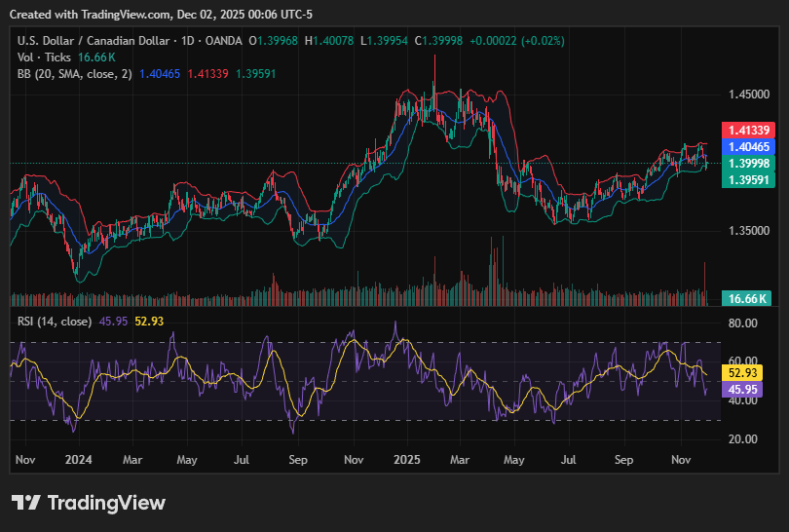The height and width of the screenshot is (532, 789).
Task: Click the 1.45000 price scale label
Action: pos(748,95)
